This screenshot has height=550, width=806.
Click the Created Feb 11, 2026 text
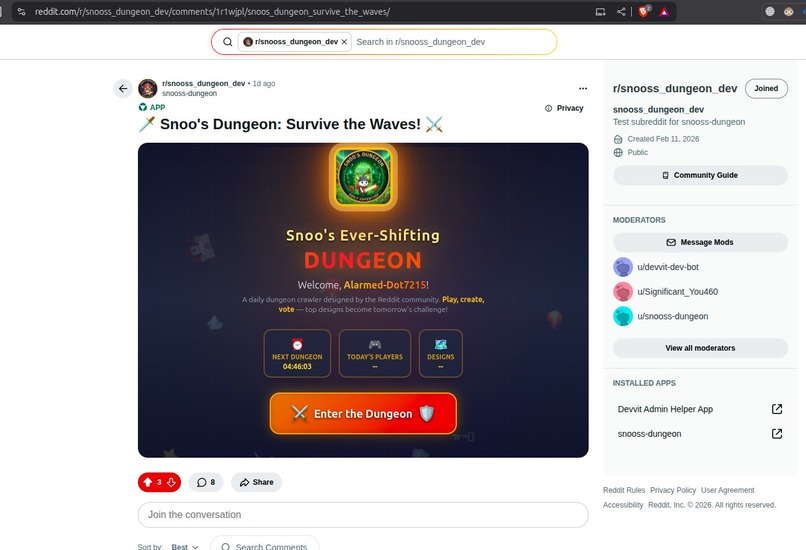click(x=663, y=139)
